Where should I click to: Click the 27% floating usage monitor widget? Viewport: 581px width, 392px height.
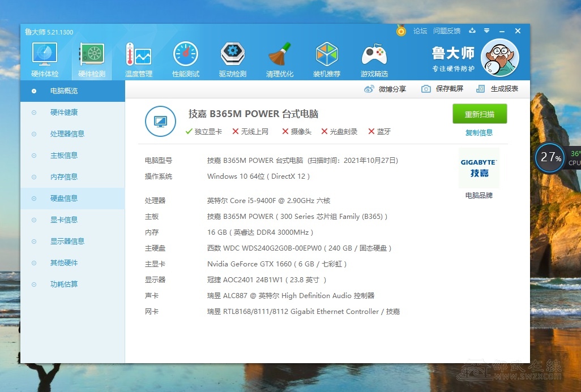click(550, 157)
